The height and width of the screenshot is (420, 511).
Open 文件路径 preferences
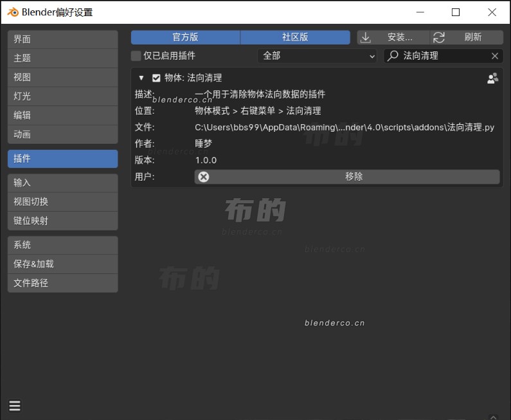[x=62, y=283]
